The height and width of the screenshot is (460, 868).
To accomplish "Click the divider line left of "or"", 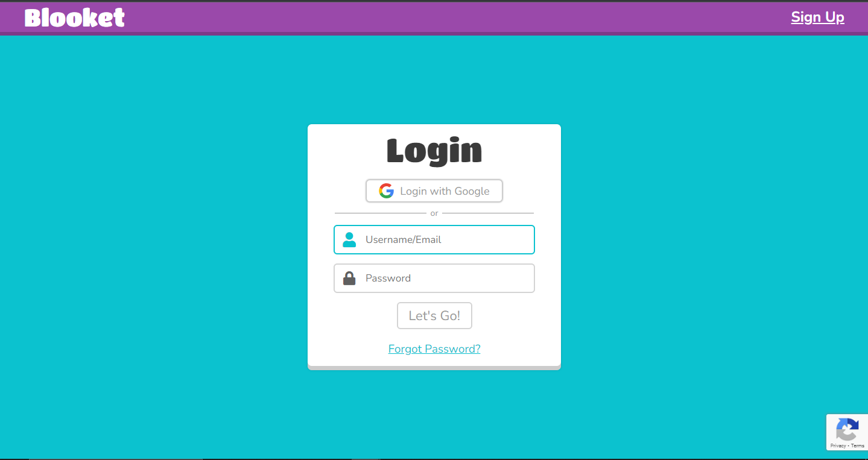I will (381, 213).
